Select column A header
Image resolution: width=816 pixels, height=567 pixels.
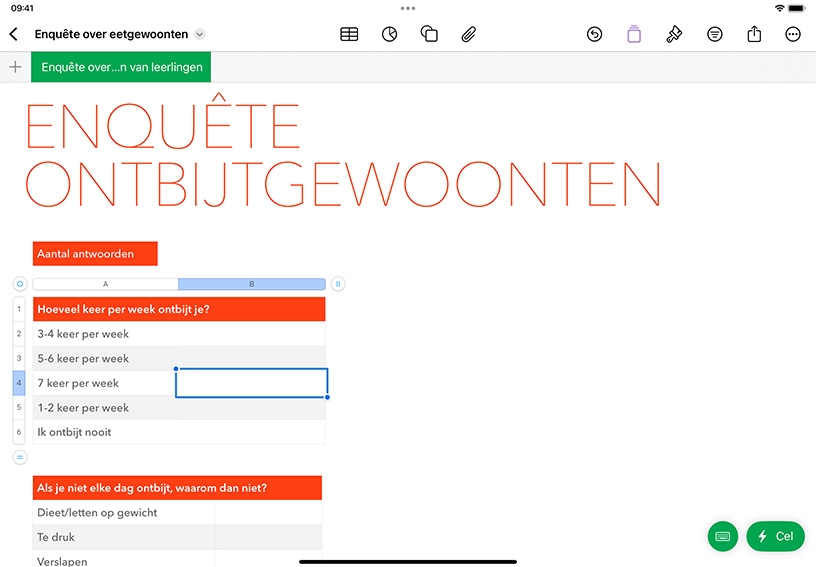point(105,284)
